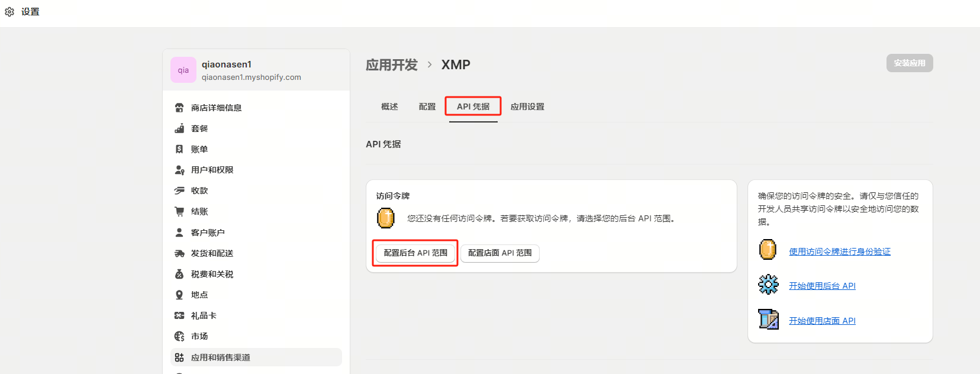Open the 应用设置 app settings tab
The width and height of the screenshot is (980, 374).
point(527,107)
